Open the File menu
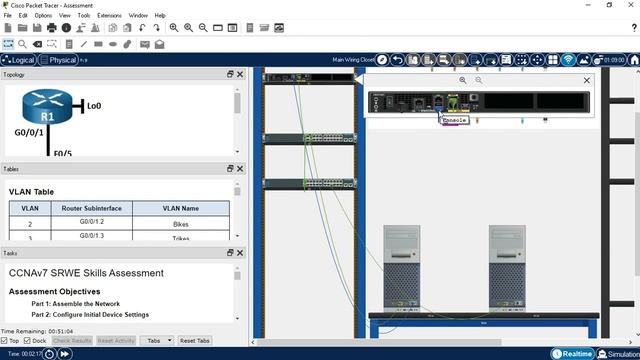 coord(8,15)
